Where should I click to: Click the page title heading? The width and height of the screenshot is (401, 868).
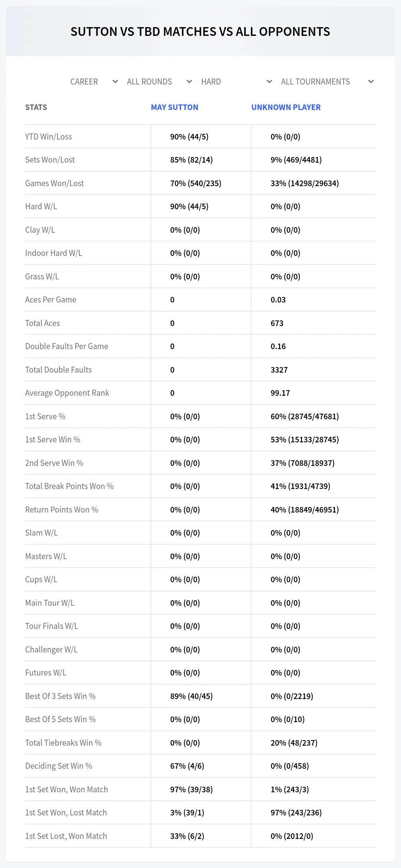(200, 31)
